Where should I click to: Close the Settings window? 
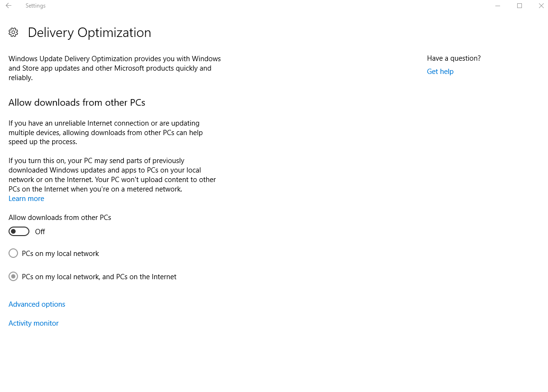[541, 6]
